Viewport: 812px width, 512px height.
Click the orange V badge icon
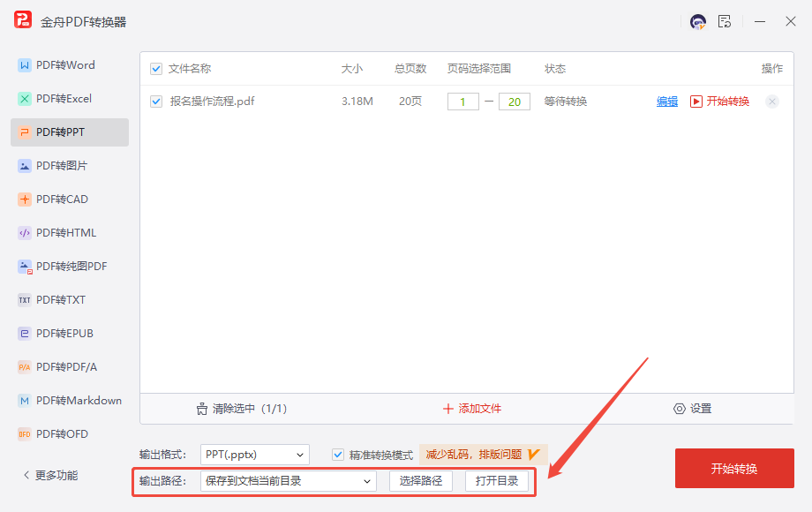tap(533, 455)
